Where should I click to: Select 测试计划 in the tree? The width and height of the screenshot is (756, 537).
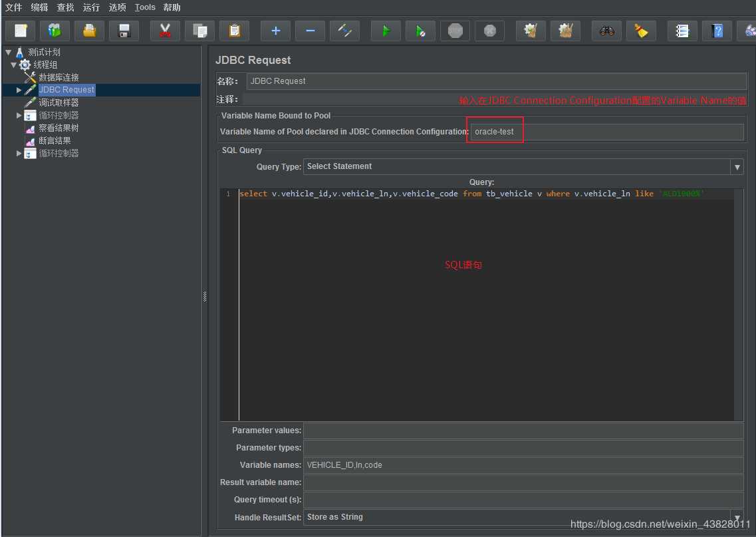(x=44, y=52)
